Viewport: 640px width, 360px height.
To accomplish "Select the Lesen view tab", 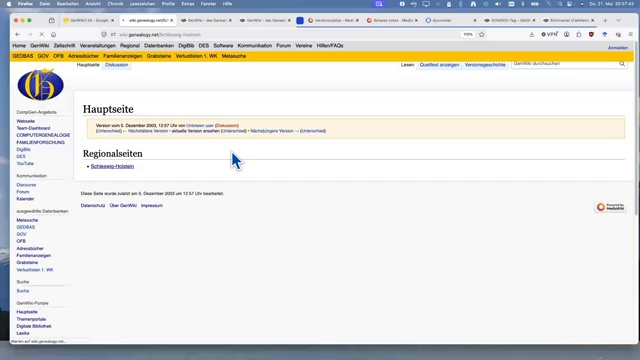I will [407, 65].
